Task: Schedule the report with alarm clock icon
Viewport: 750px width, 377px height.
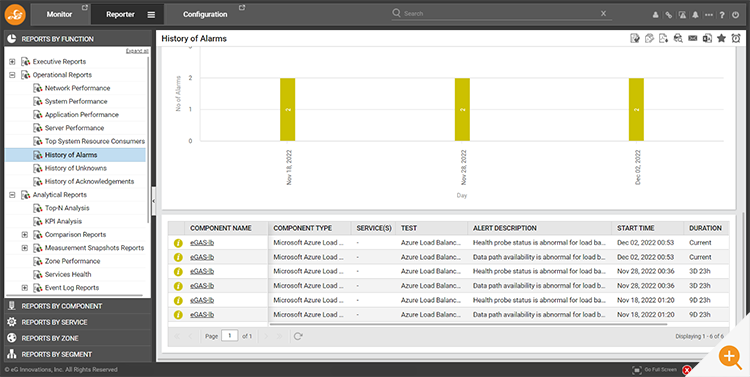Action: (x=736, y=38)
